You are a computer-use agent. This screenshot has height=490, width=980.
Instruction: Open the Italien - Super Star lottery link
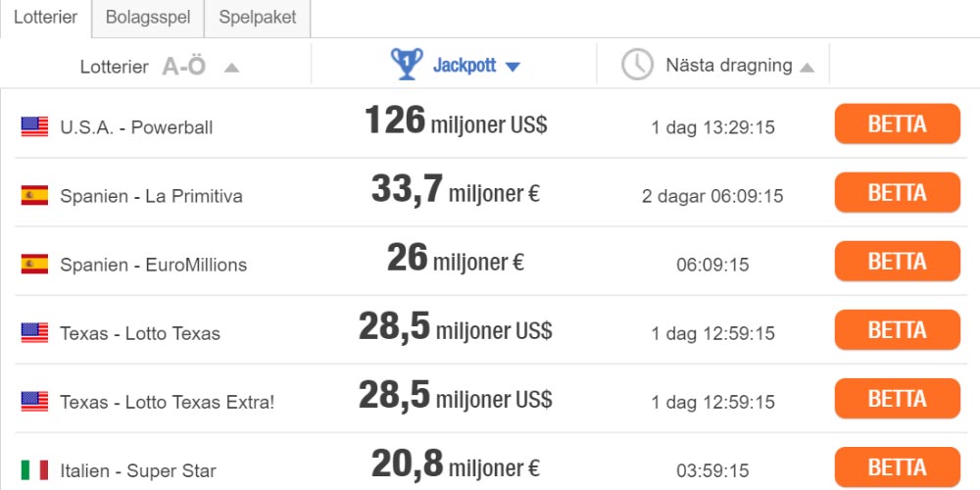click(x=138, y=470)
